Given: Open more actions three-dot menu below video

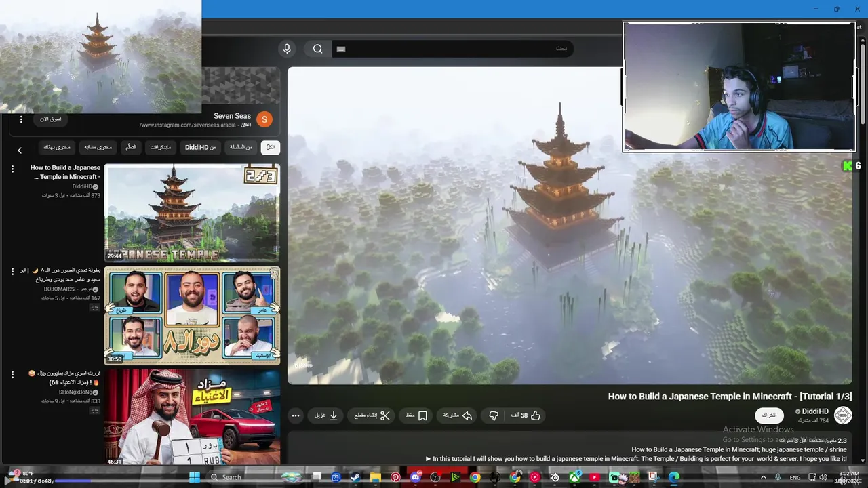Looking at the screenshot, I should point(295,415).
